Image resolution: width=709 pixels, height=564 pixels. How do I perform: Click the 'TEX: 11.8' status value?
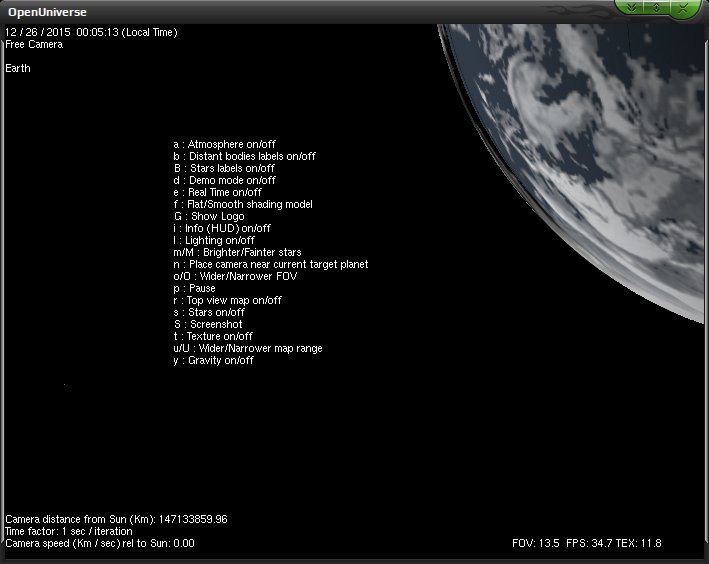638,543
